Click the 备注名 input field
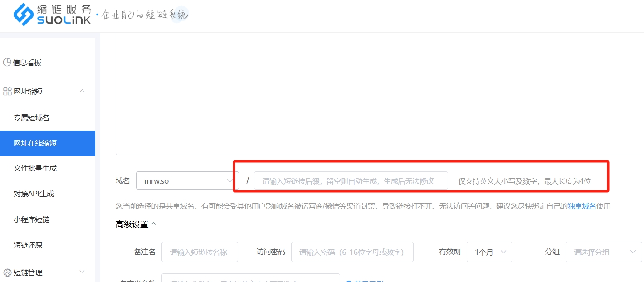The width and height of the screenshot is (644, 282). [200, 252]
